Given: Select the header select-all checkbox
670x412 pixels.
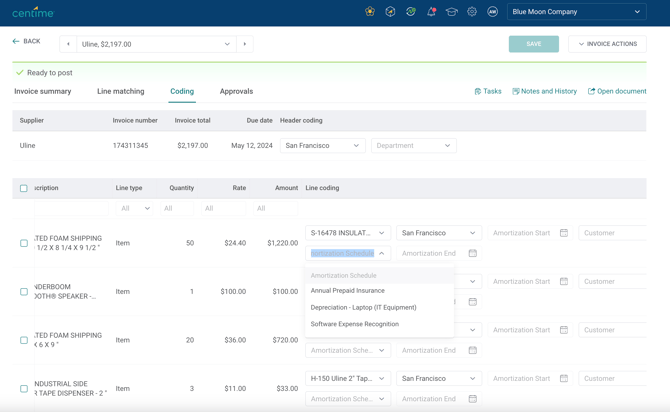Looking at the screenshot, I should pos(24,188).
